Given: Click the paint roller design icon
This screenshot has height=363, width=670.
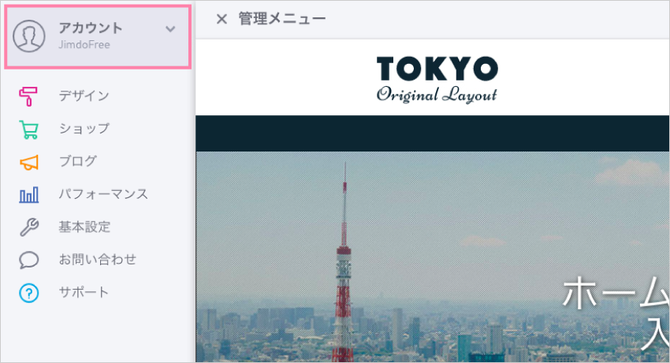Looking at the screenshot, I should click(28, 96).
